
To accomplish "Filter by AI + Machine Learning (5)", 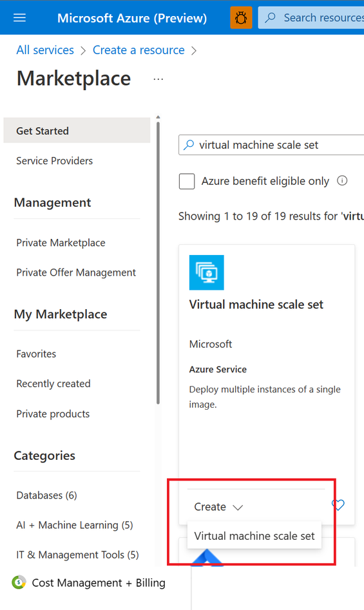I will tap(75, 525).
